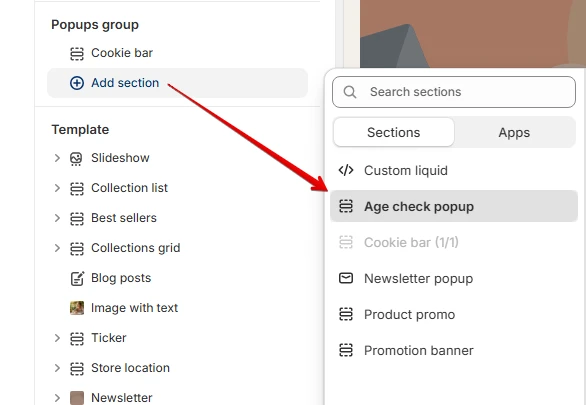586x405 pixels.
Task: Click the Store location section icon
Action: [77, 368]
